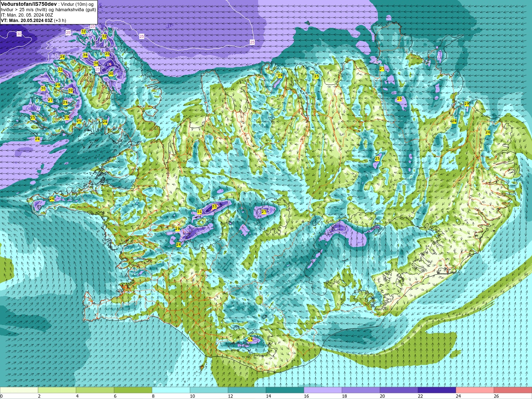
Task: Click the '12' tick on the color scale
Action: coord(230,396)
